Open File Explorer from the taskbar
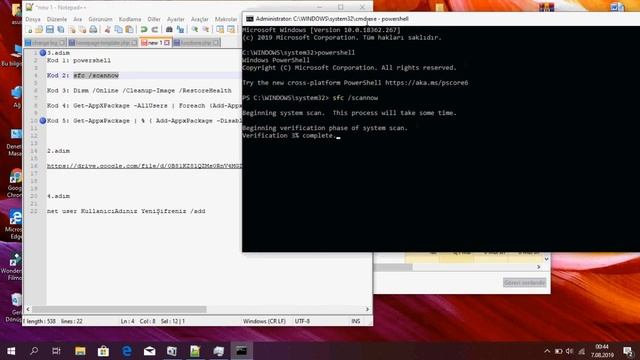This screenshot has width=640, height=360. click(x=80, y=351)
